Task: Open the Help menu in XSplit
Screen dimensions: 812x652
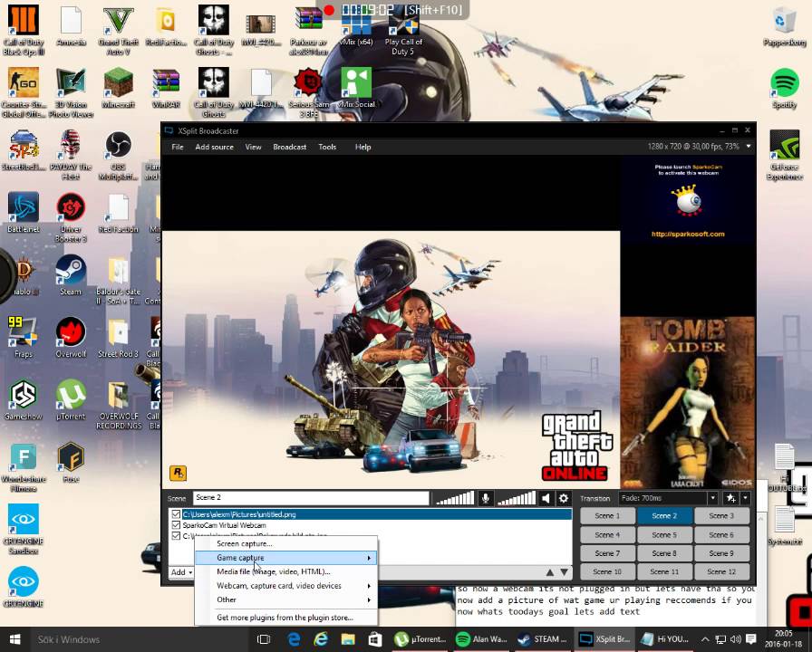Action: (x=363, y=147)
